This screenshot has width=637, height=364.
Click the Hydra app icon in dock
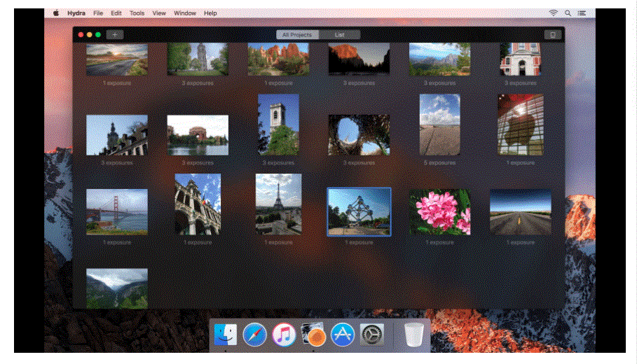pos(313,335)
